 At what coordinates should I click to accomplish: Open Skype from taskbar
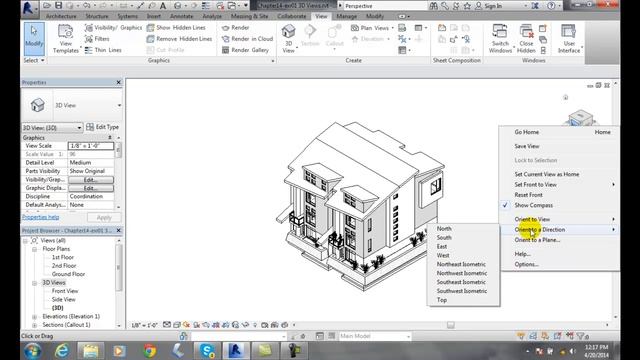(x=207, y=351)
